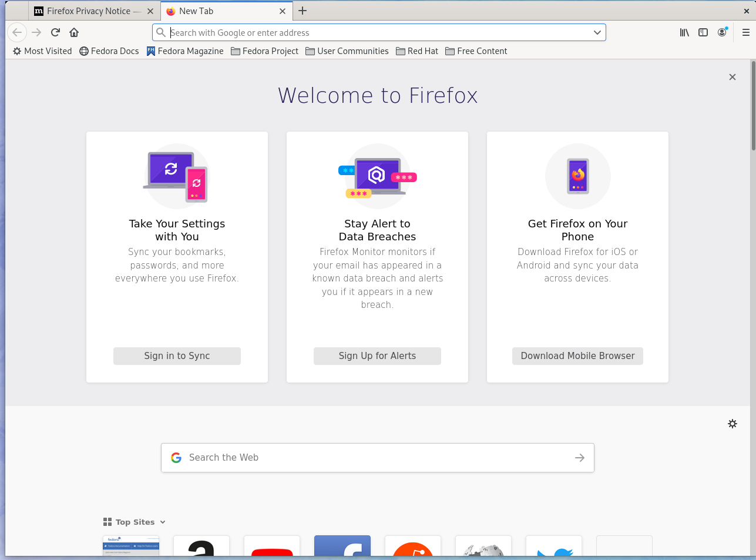Open new tab preferences gear
The width and height of the screenshot is (756, 560).
point(733,424)
